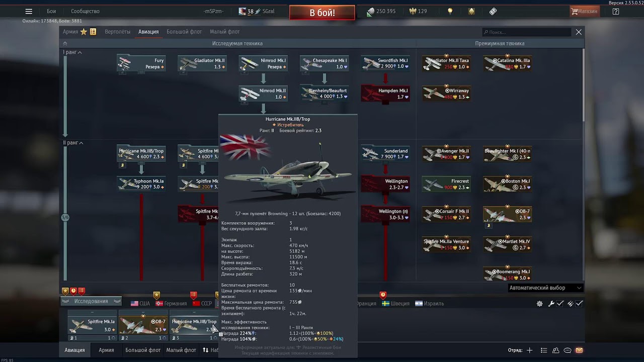Image resolution: width=644 pixels, height=362 pixels.
Task: Select the premium Boston Mk.I
Action: tap(507, 184)
